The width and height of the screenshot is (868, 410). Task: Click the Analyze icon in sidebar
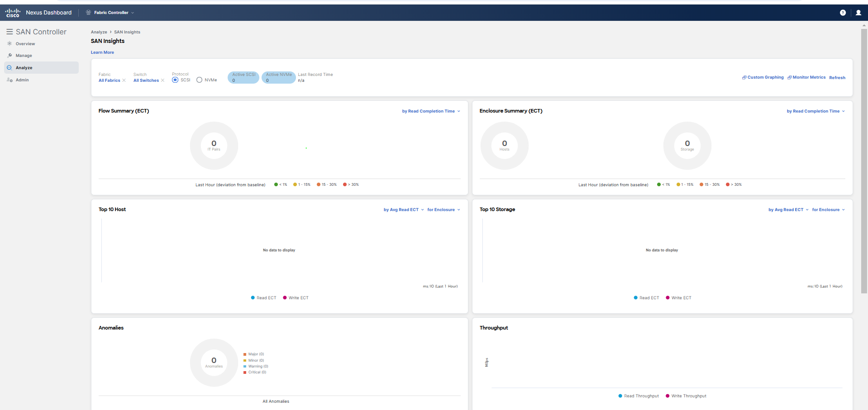coord(10,67)
